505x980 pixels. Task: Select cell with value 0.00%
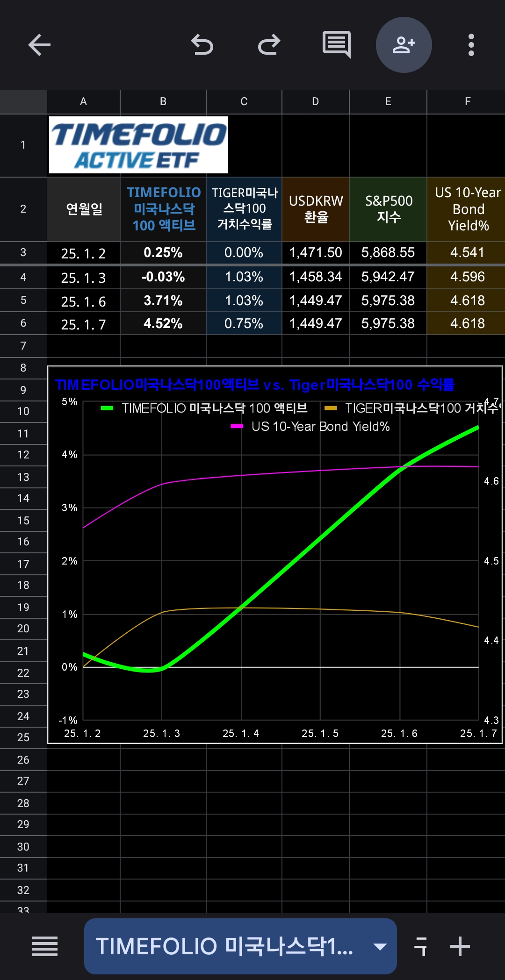[244, 253]
